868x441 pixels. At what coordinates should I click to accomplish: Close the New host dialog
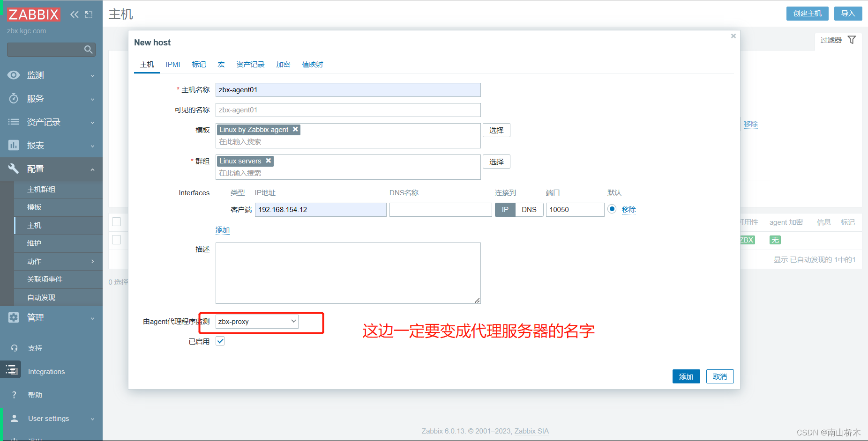click(733, 36)
